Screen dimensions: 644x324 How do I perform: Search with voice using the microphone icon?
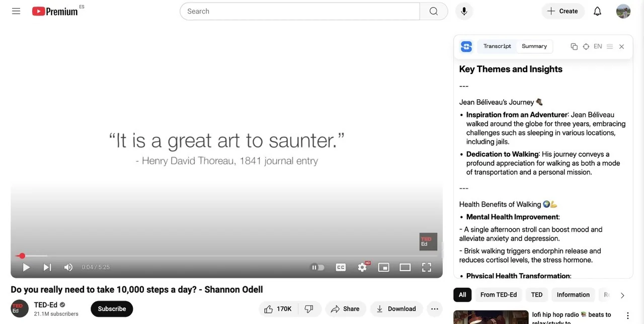(464, 11)
